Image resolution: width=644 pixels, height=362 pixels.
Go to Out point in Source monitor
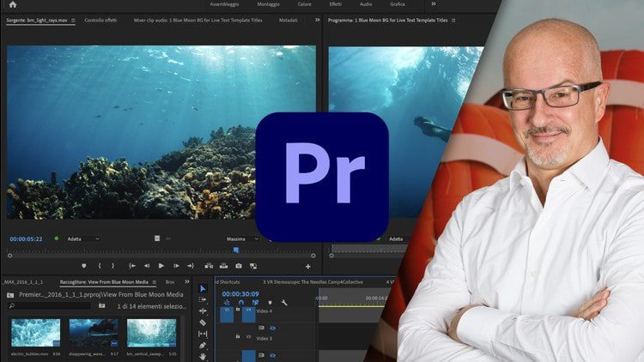coord(191,266)
